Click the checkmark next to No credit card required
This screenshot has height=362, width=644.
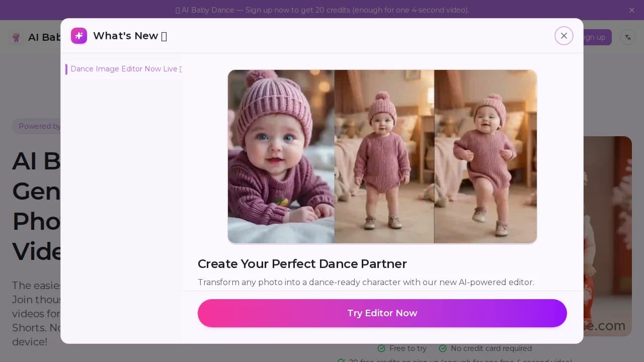tap(443, 348)
